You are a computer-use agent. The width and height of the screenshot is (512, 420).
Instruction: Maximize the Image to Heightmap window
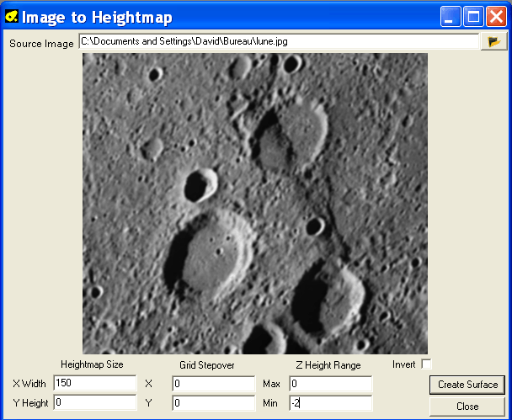click(473, 17)
